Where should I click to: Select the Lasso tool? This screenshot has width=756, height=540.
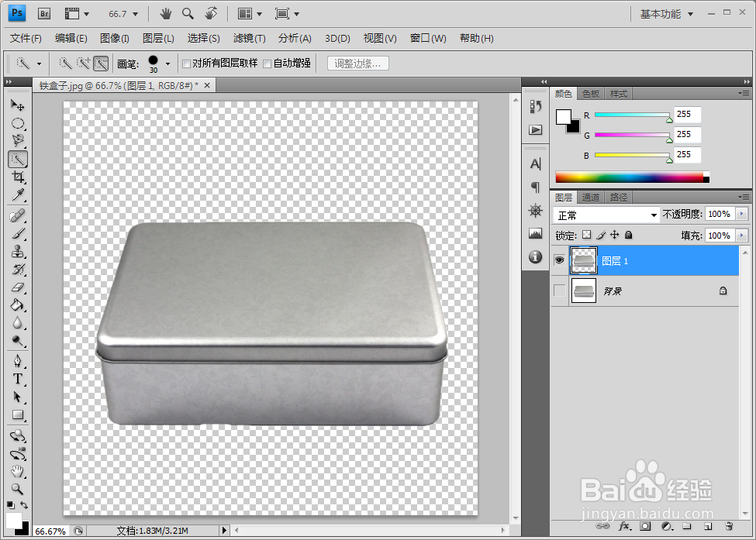point(17,141)
